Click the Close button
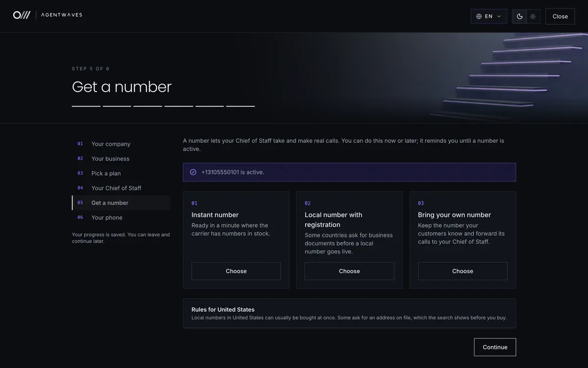Viewport: 588px width, 368px height. [x=560, y=16]
